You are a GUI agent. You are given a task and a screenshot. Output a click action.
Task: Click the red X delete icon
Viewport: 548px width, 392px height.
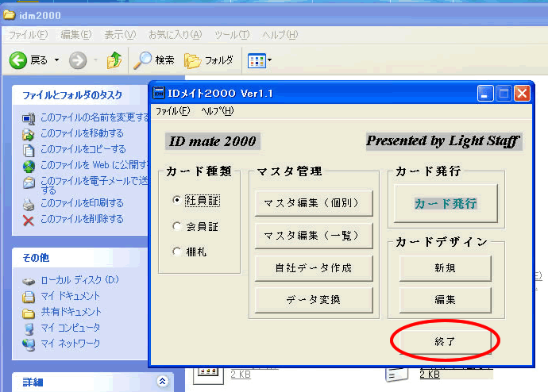[x=29, y=221]
